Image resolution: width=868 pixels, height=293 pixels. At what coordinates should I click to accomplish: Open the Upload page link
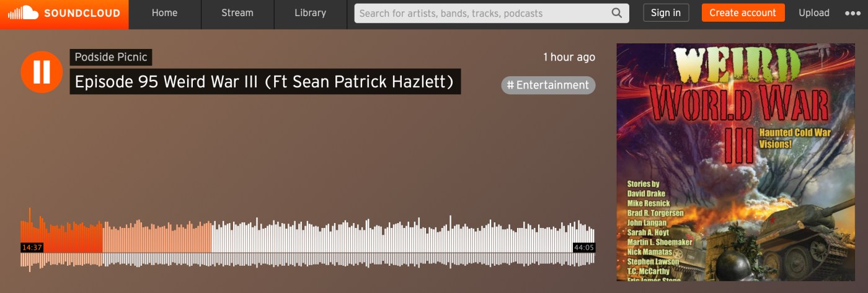coord(813,13)
